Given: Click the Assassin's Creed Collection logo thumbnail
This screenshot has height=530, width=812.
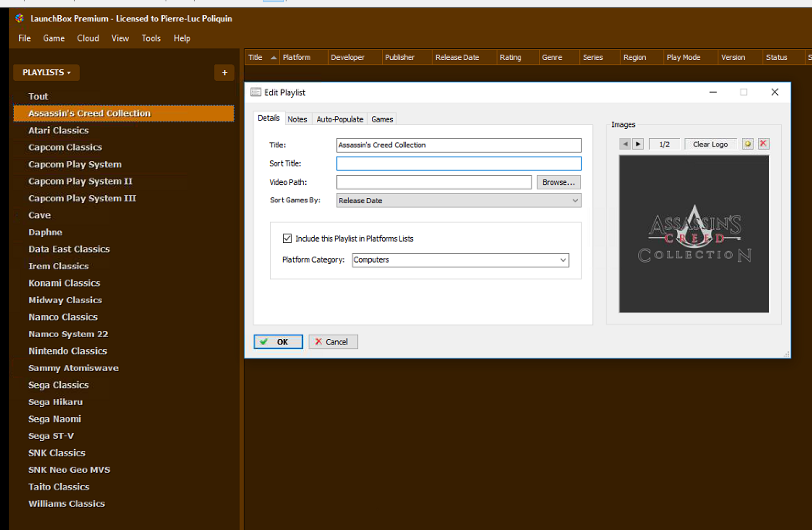Looking at the screenshot, I should click(694, 234).
